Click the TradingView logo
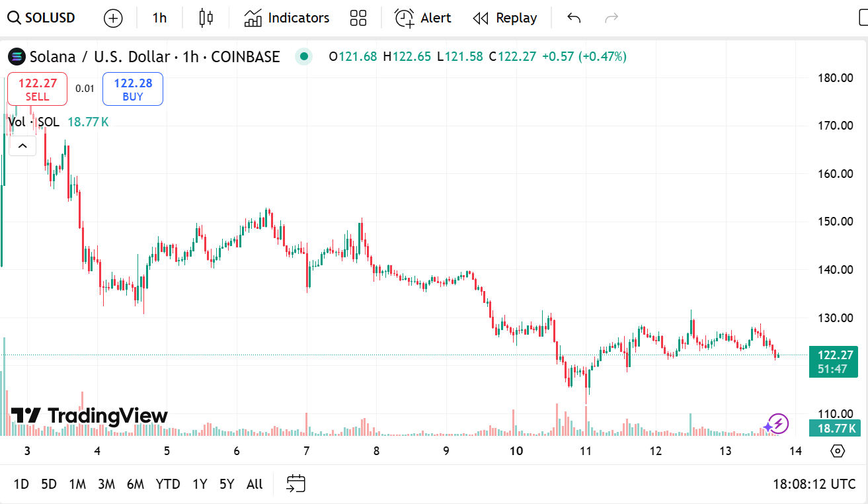The width and height of the screenshot is (868, 504). click(x=87, y=416)
